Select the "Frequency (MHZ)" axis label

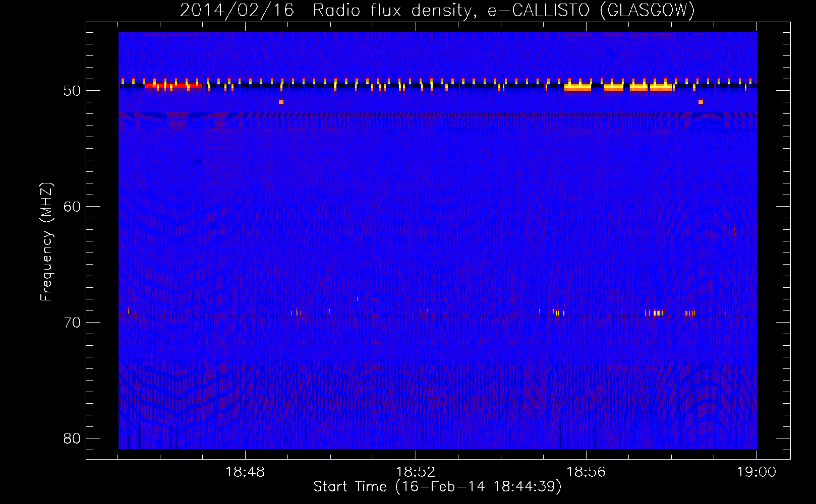(x=46, y=242)
